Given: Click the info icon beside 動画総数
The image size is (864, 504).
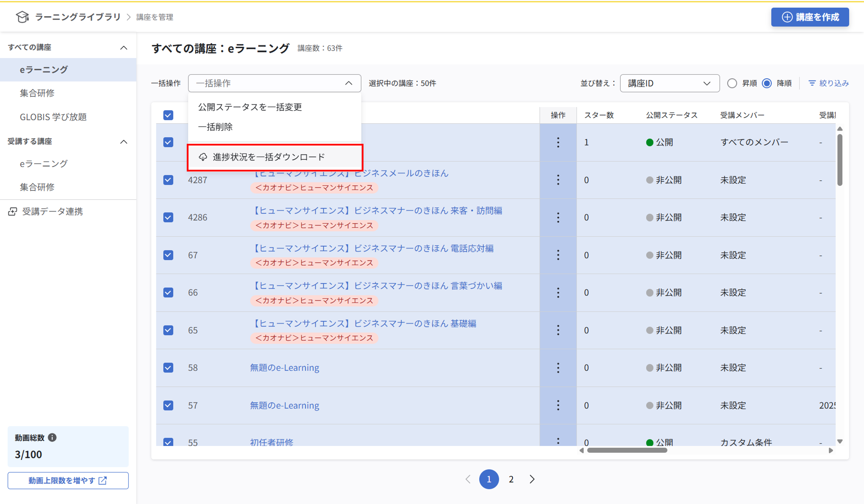Looking at the screenshot, I should (52, 437).
